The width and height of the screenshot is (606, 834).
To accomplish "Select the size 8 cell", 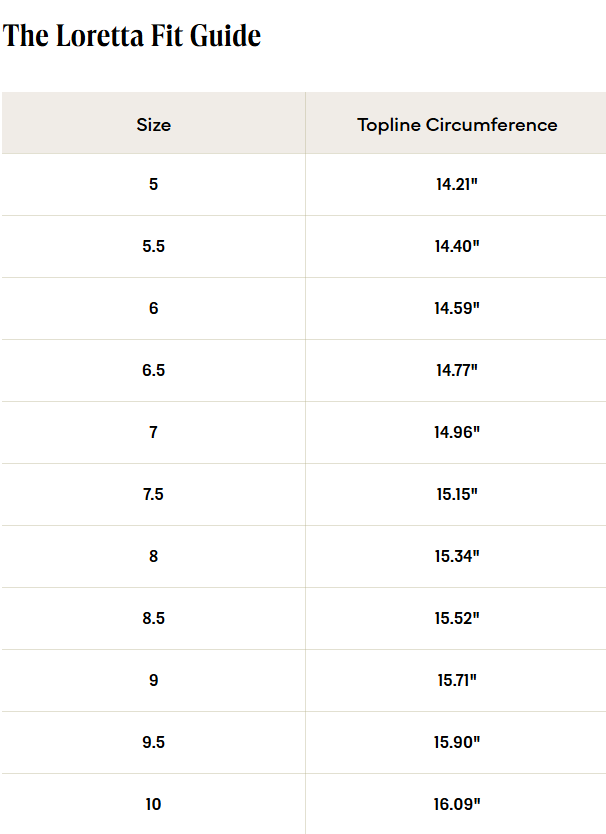I will pyautogui.click(x=153, y=556).
